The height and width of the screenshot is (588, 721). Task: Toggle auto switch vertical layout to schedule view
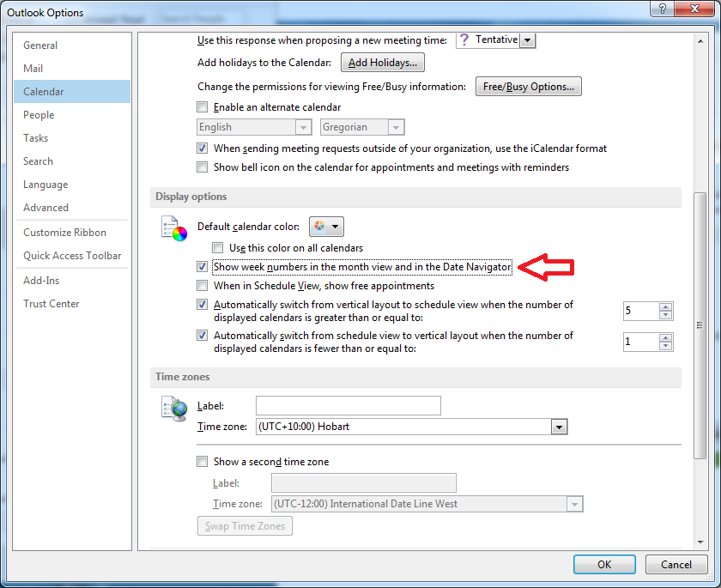click(x=202, y=305)
